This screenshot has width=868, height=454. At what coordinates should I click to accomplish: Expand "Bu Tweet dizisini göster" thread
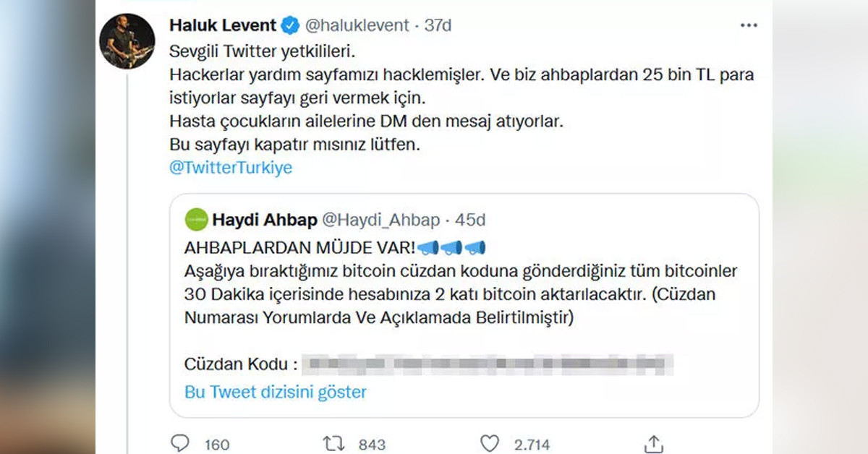pyautogui.click(x=276, y=392)
